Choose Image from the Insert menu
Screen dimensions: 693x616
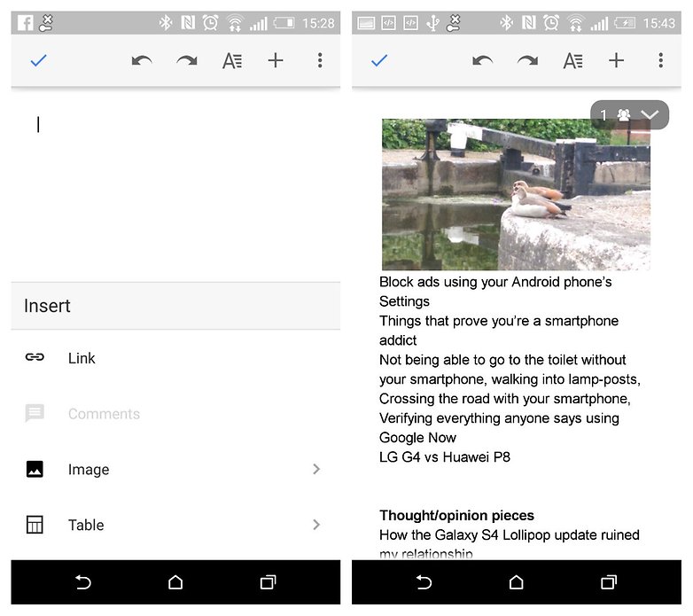[x=175, y=469]
